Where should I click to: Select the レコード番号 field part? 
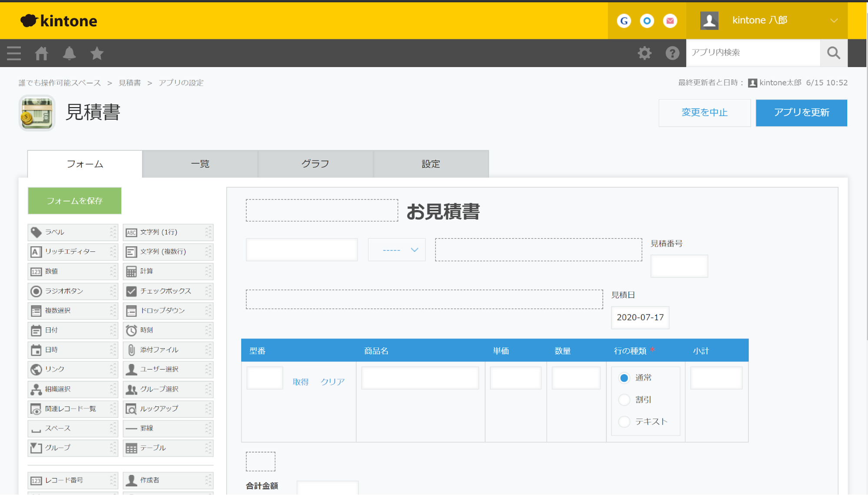[73, 480]
